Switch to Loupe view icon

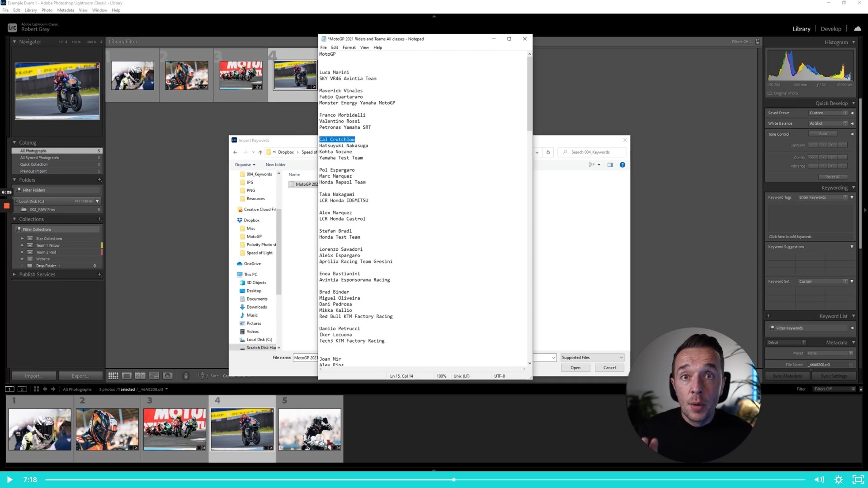coord(127,375)
